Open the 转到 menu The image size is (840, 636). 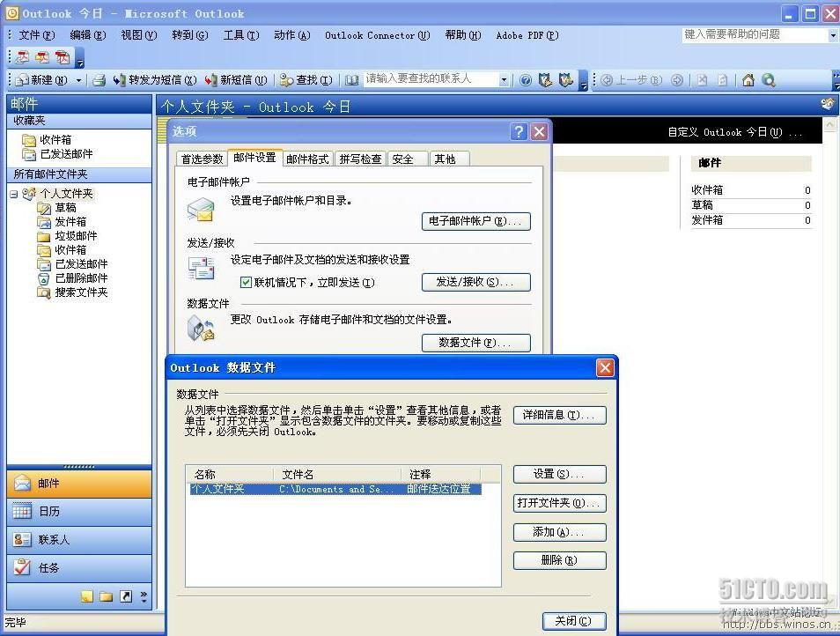click(189, 35)
